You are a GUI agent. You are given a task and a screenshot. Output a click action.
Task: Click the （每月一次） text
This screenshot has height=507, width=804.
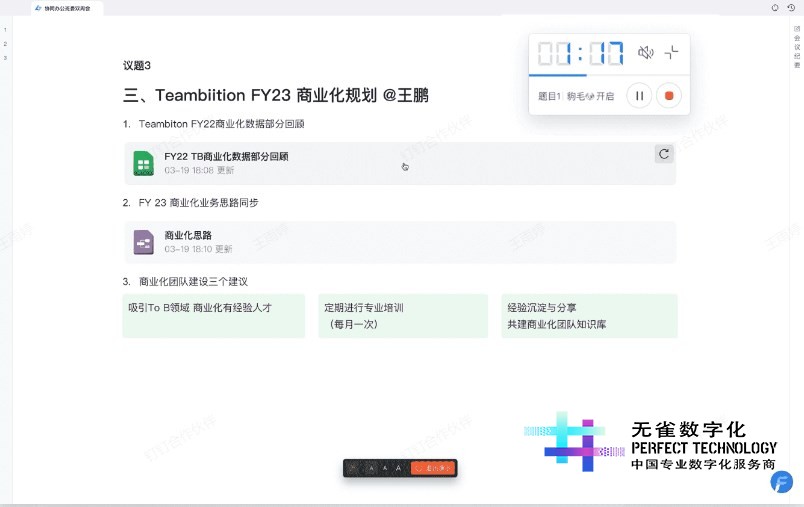tap(353, 325)
